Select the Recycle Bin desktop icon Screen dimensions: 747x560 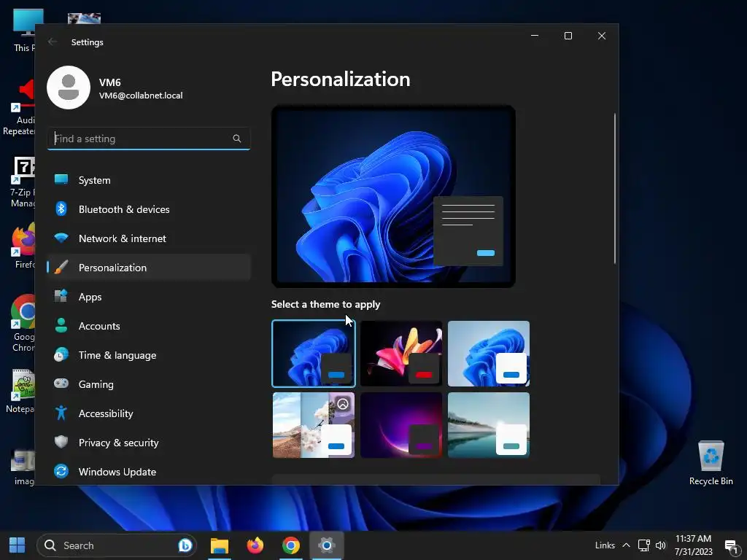(x=711, y=463)
